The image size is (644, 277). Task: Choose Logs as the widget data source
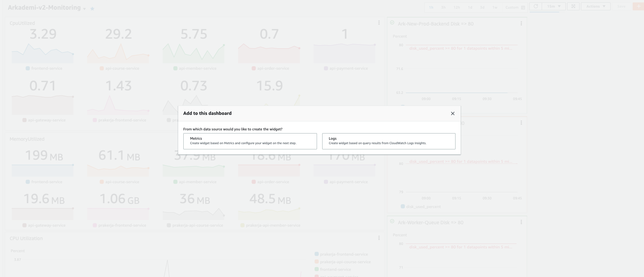coord(389,141)
